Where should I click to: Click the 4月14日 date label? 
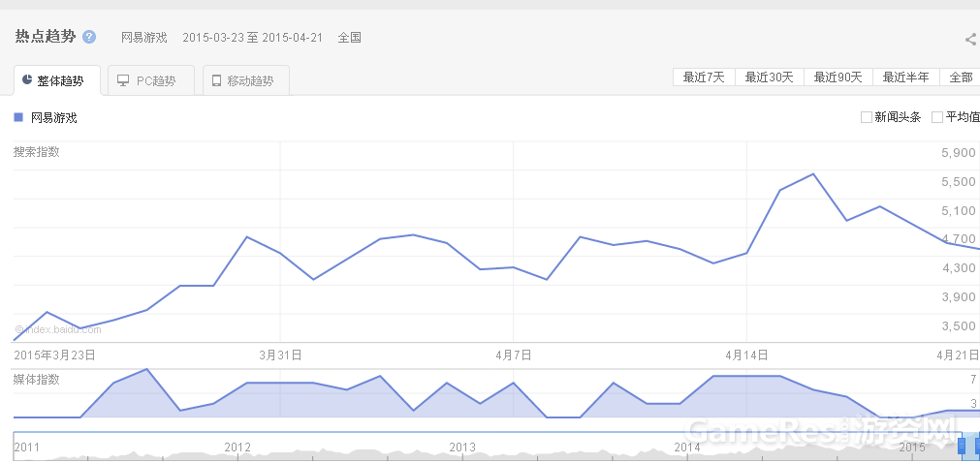point(746,355)
